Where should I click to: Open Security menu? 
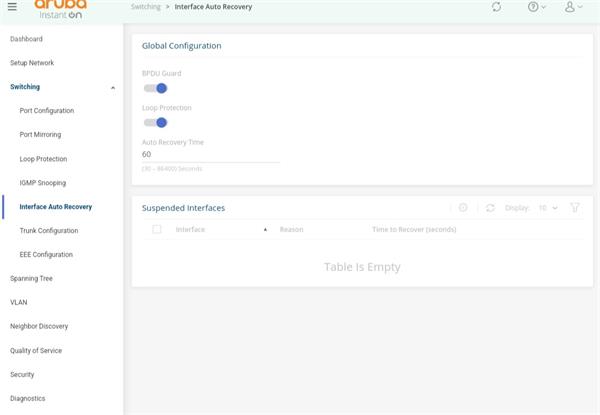pos(22,374)
